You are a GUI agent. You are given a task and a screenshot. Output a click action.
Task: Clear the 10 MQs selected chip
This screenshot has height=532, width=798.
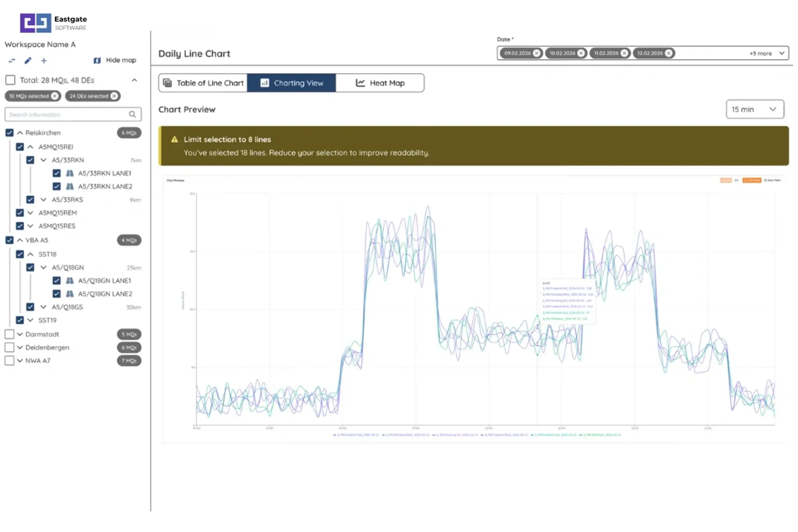[55, 96]
